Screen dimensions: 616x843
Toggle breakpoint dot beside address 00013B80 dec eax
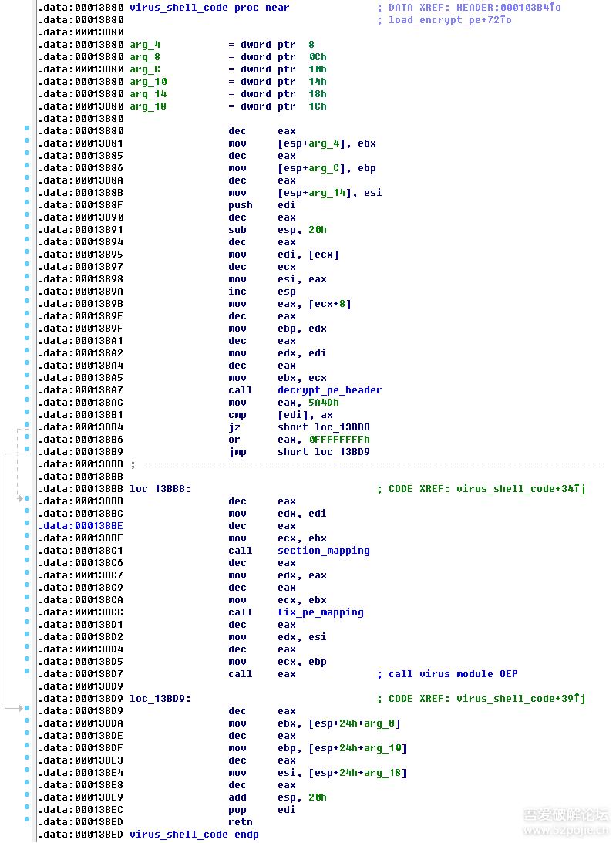(x=27, y=129)
